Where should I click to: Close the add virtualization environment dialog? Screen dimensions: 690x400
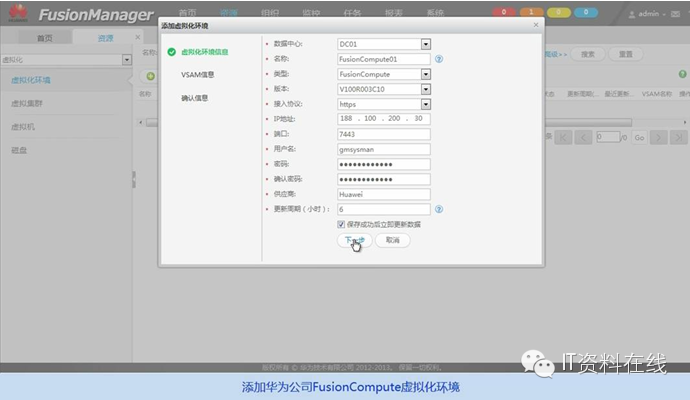[536, 25]
